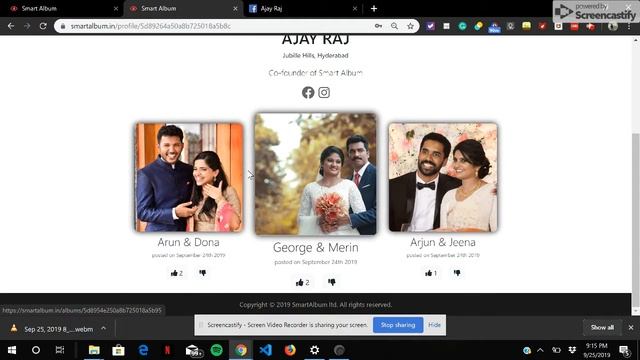Bookmark this page with the star

[x=410, y=26]
